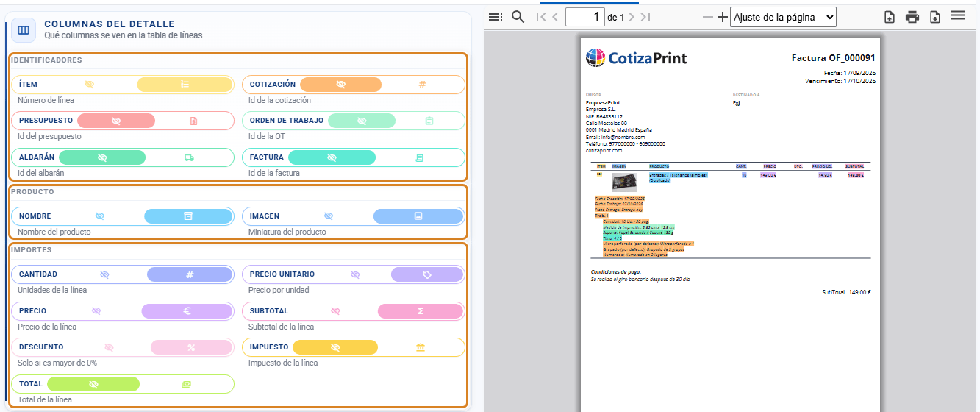Image resolution: width=980 pixels, height=412 pixels.
Task: Hide the IMAGEN column via its eye-slash
Action: point(329,216)
